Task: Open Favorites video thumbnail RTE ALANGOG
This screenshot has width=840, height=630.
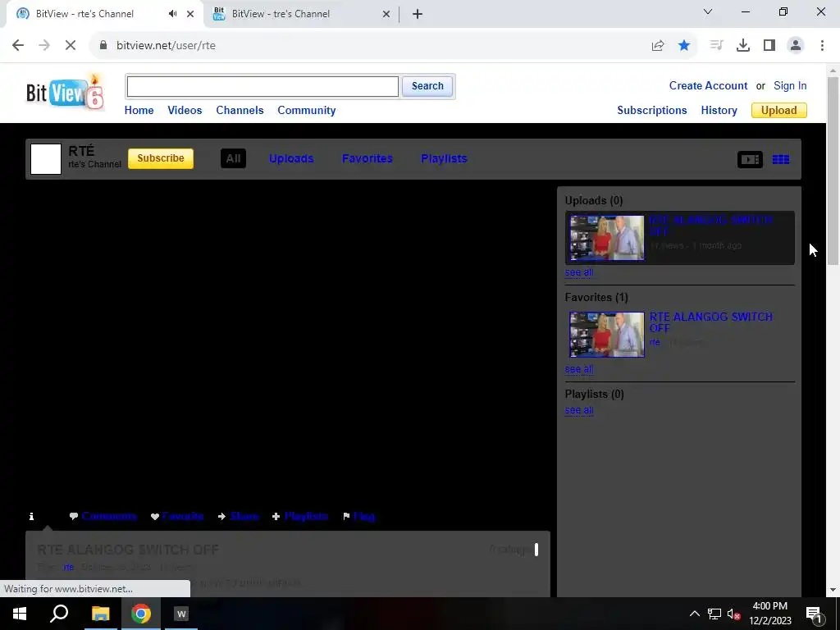Action: tap(607, 335)
